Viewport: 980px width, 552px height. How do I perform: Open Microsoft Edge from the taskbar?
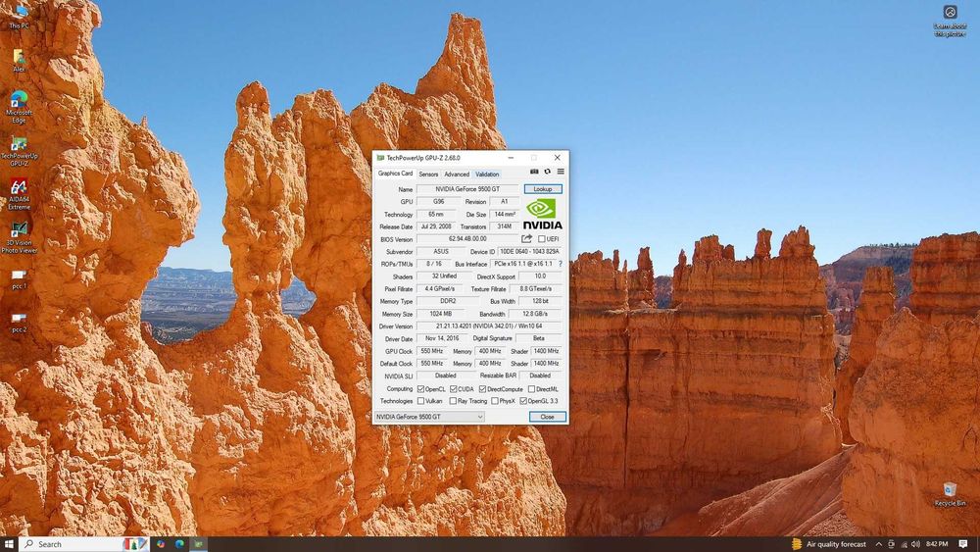click(x=180, y=544)
